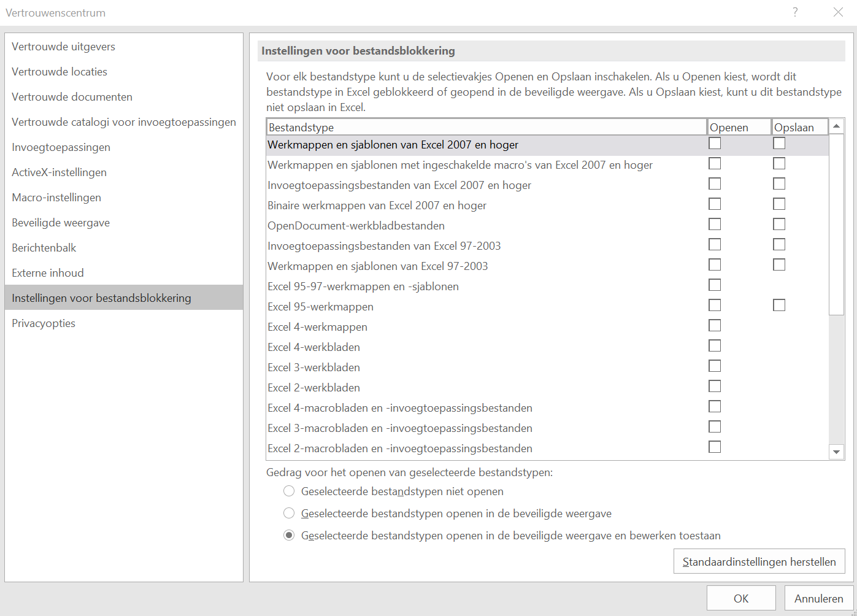
Task: Select row 'Excel 95-werkmappen'
Action: (548, 307)
